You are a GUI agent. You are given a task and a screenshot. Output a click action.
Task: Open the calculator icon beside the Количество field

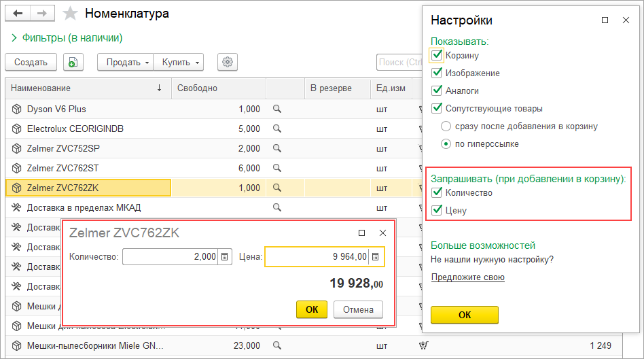point(224,257)
